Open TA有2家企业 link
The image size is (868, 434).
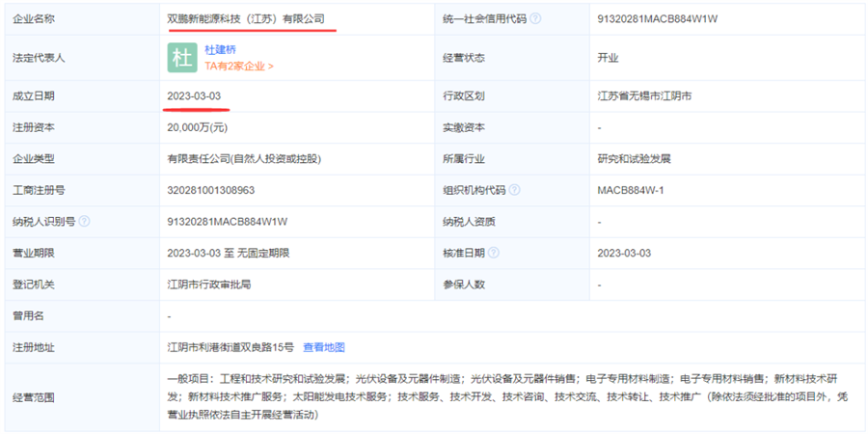pyautogui.click(x=239, y=66)
